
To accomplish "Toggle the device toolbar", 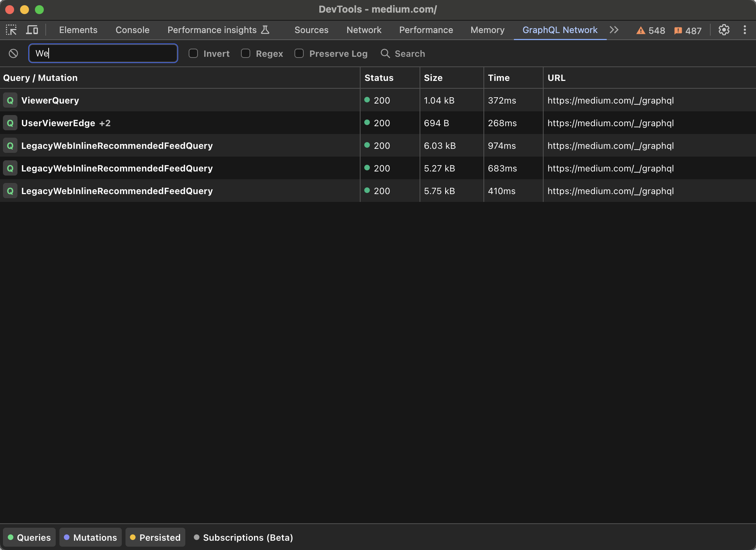I will pyautogui.click(x=32, y=30).
